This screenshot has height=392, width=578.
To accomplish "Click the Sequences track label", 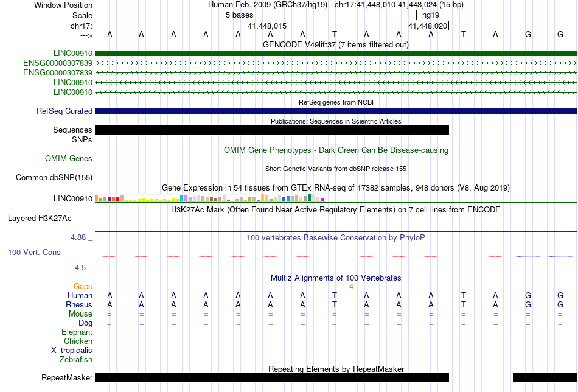I will [x=72, y=130].
